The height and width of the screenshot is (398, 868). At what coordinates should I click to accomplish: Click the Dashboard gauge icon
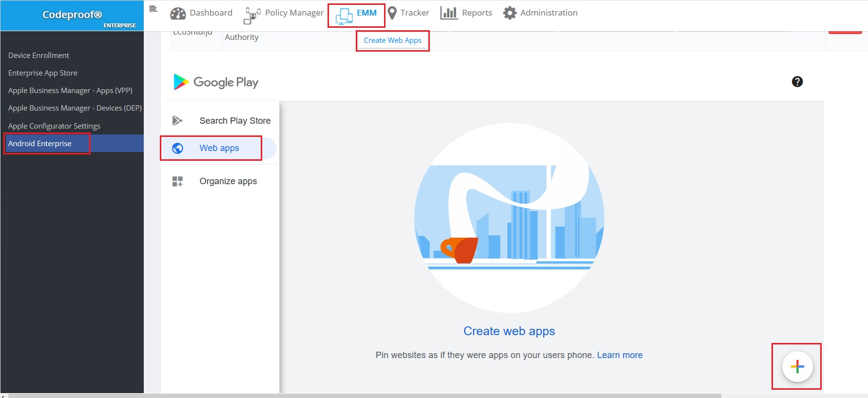point(178,14)
